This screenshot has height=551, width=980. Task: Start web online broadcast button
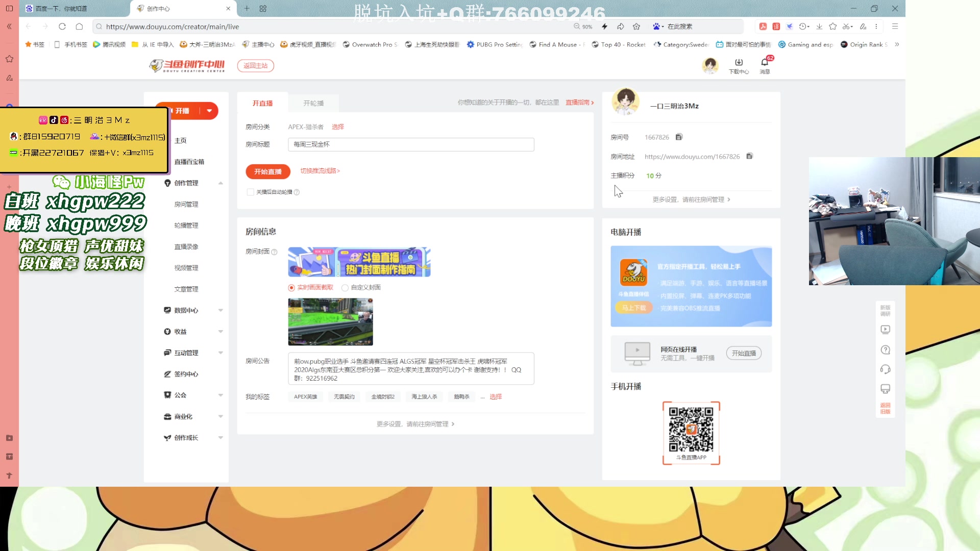(744, 354)
